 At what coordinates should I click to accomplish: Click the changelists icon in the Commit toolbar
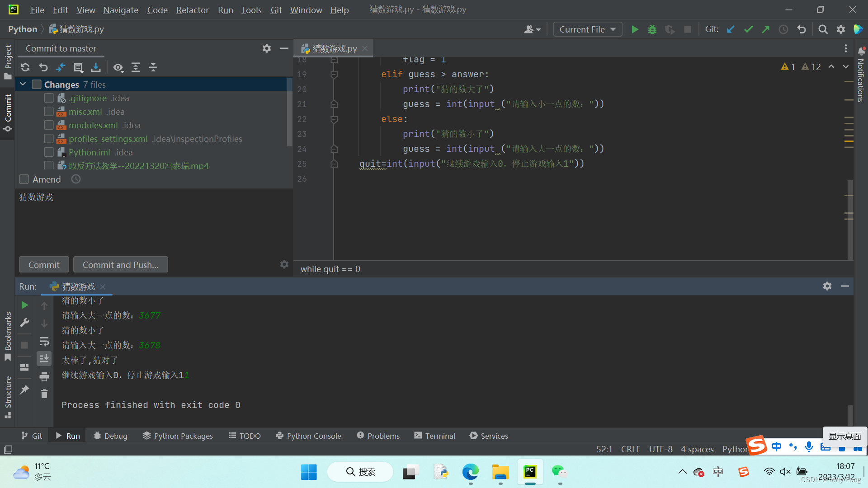tap(78, 67)
